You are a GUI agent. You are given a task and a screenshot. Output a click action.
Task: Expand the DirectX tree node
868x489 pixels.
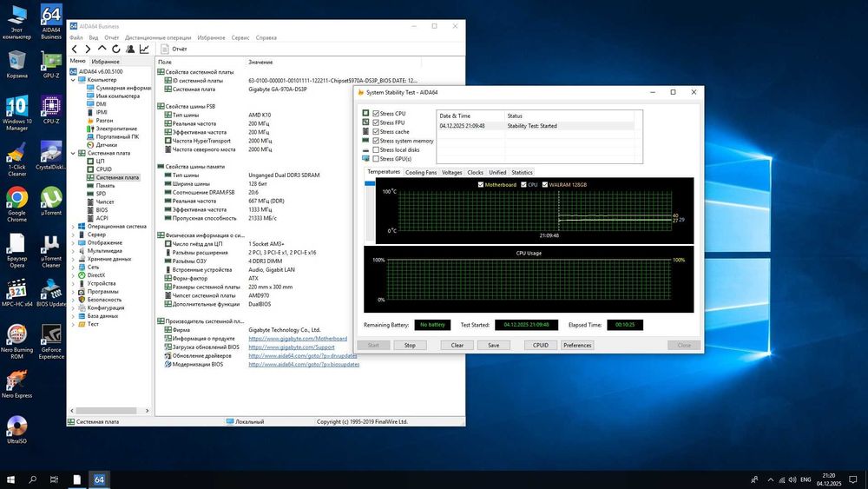[73, 275]
